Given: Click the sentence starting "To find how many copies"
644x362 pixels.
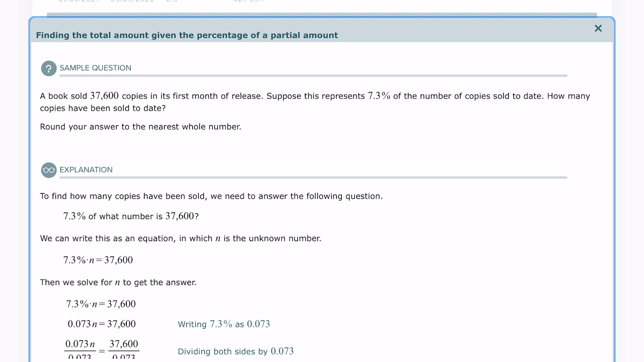Looking at the screenshot, I should (x=211, y=196).
